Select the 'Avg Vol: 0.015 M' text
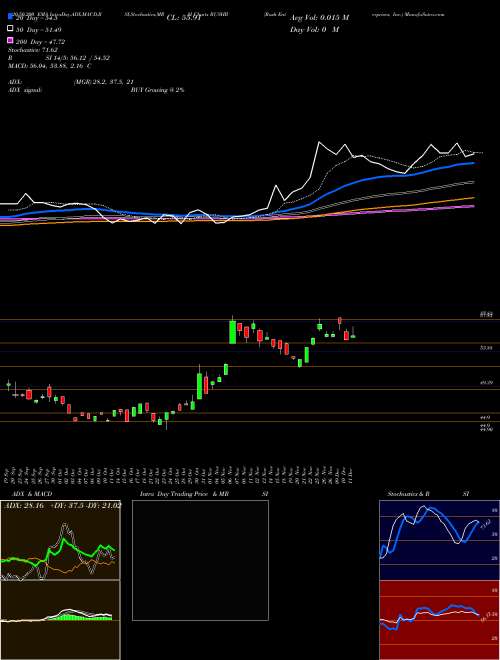Screen dimensions: 500x660 pos(319,18)
